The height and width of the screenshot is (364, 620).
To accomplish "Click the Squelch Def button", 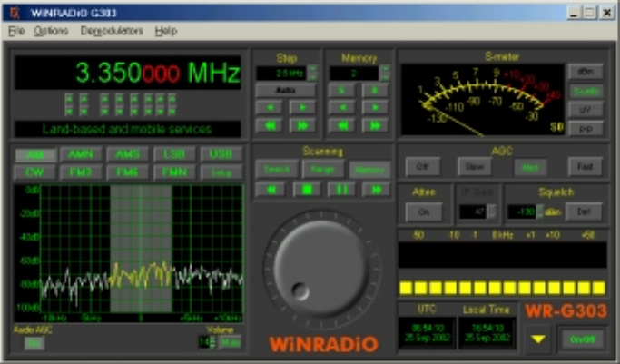I will pyautogui.click(x=584, y=212).
